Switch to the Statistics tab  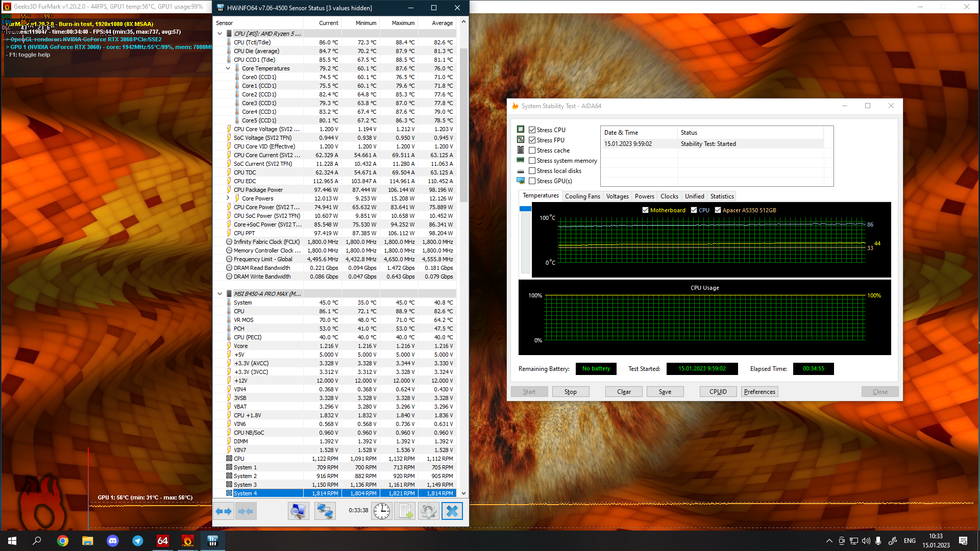pos(722,196)
